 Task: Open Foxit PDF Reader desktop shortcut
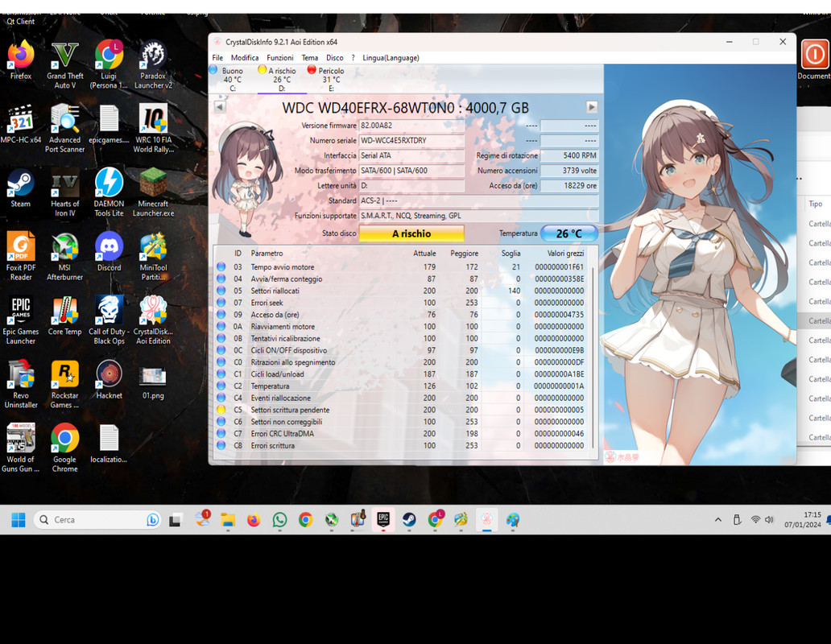coord(21,257)
